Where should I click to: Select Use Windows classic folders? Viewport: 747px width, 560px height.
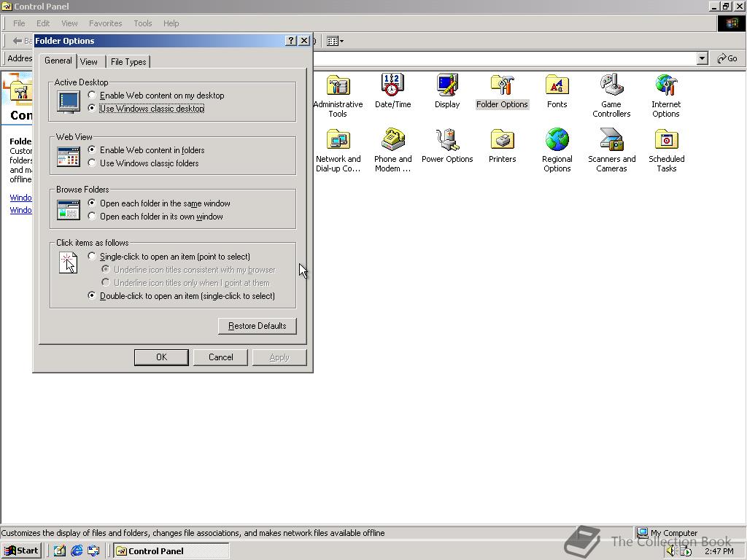[144, 163]
